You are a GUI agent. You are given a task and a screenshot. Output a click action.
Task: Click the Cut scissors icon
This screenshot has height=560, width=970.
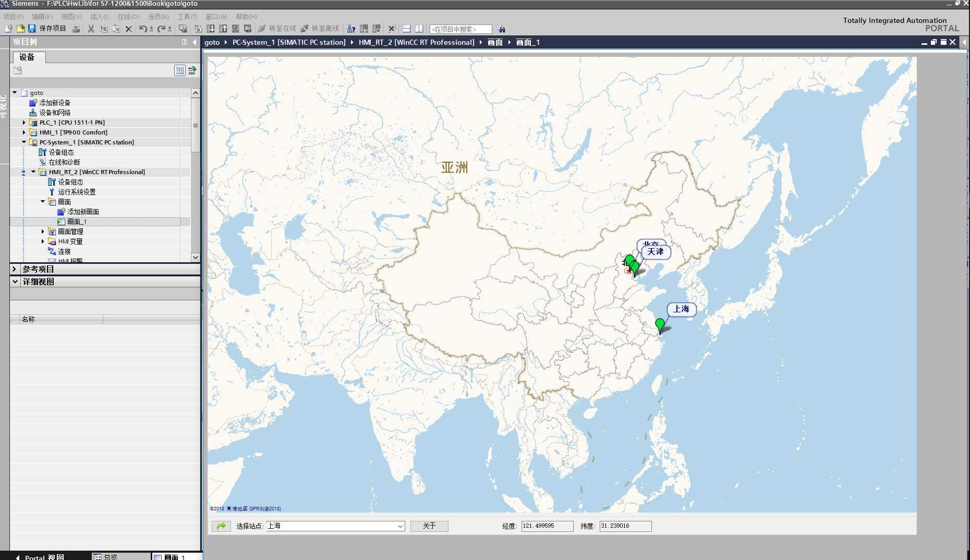coord(91,29)
